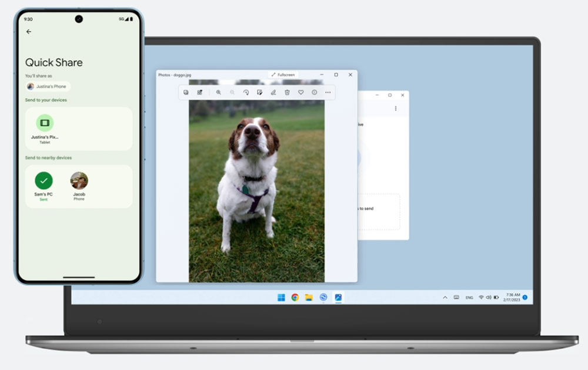Show file info with the info icon

[x=314, y=93]
